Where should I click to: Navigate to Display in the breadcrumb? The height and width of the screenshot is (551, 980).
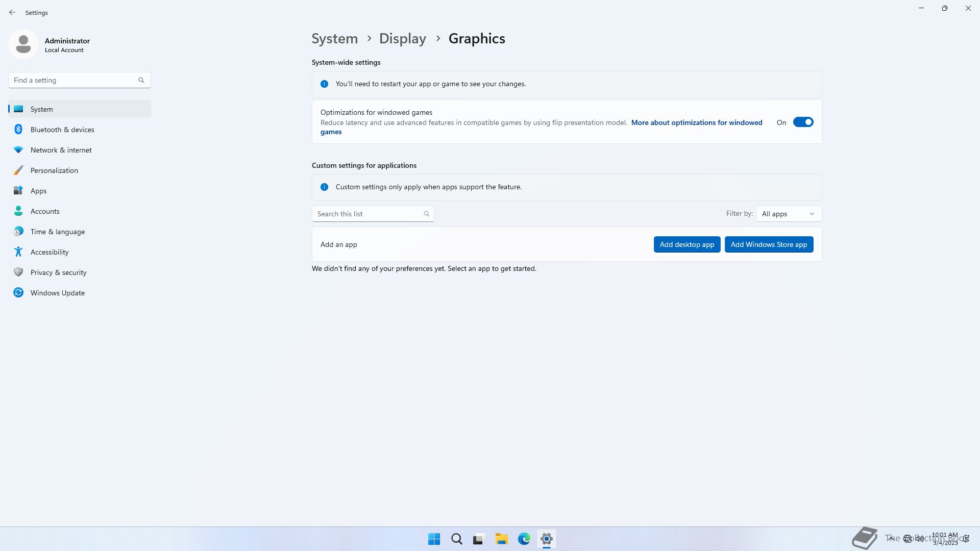(x=402, y=39)
